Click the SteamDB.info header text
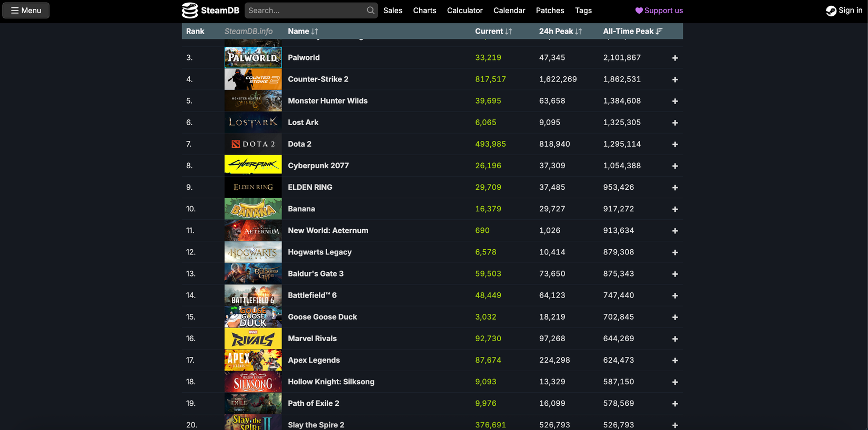This screenshot has width=868, height=430. [x=248, y=32]
